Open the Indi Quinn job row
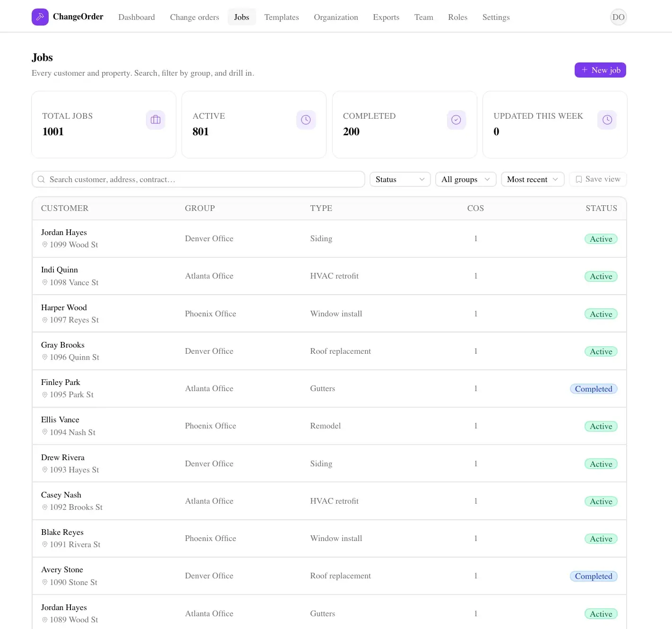 329,276
